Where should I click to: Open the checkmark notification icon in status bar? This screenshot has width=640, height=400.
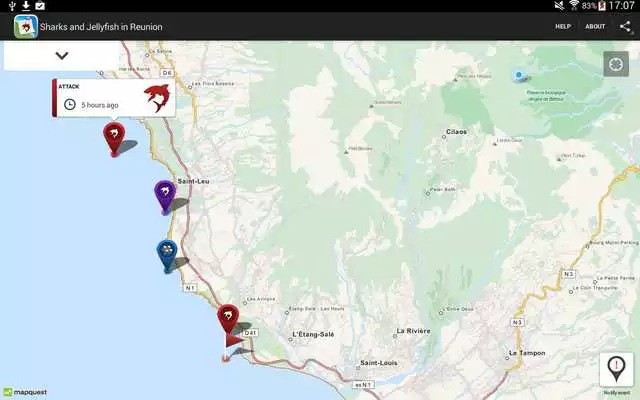[x=40, y=6]
